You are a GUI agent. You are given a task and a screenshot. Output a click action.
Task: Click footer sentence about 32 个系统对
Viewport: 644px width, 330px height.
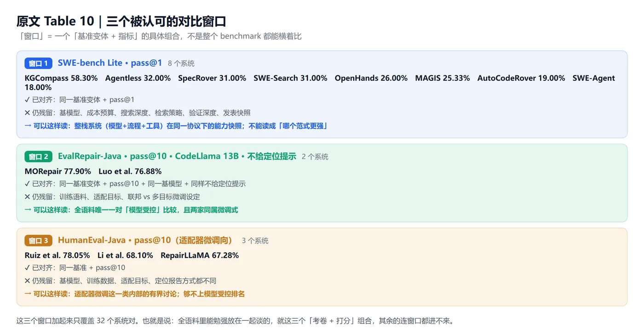pyautogui.click(x=235, y=321)
